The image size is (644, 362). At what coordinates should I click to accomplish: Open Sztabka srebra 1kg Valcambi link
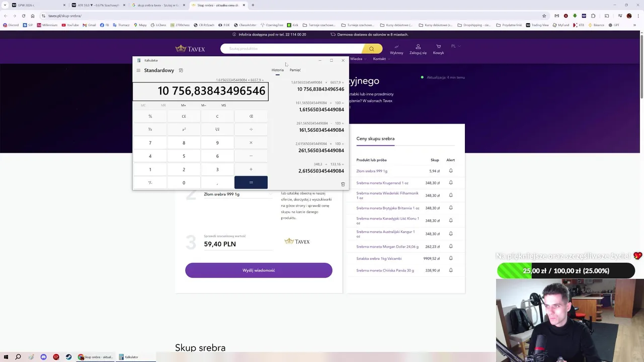coord(379,258)
